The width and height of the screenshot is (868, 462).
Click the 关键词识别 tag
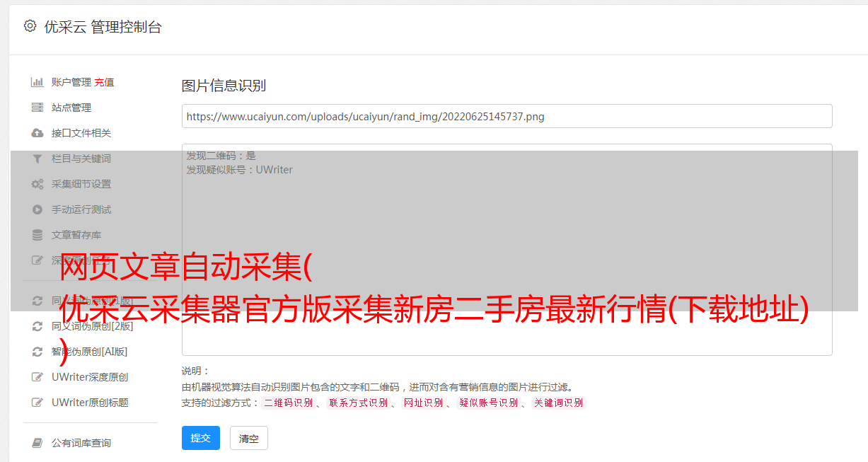coord(559,403)
